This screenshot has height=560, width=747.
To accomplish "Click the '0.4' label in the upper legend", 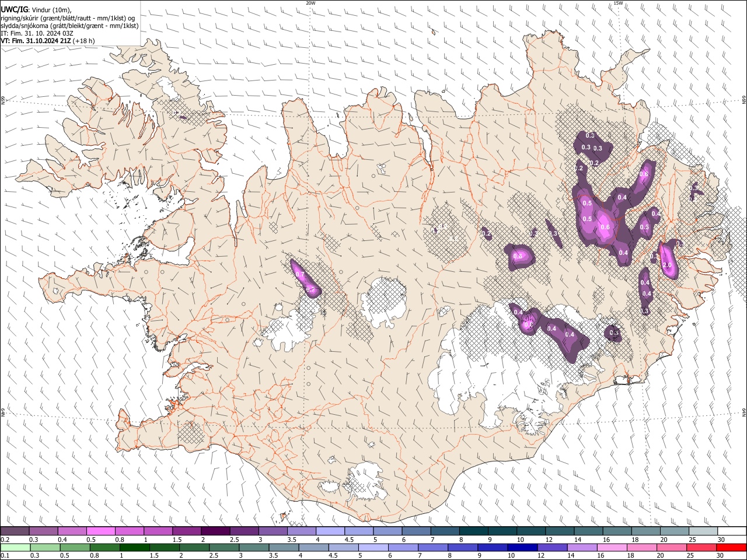I will [62, 540].
